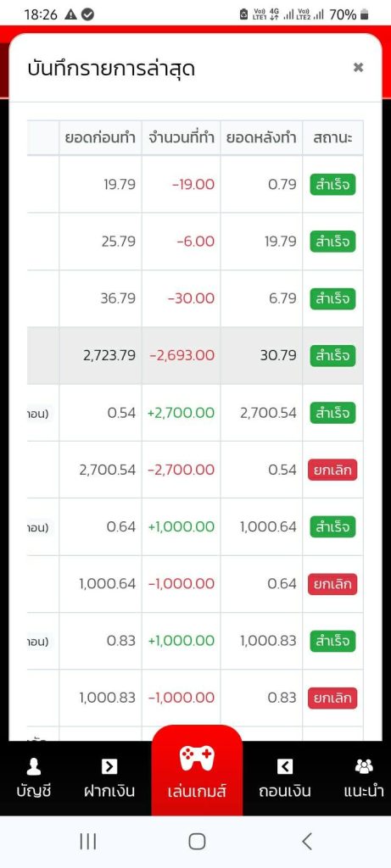Open Android recent apps button

[87, 842]
